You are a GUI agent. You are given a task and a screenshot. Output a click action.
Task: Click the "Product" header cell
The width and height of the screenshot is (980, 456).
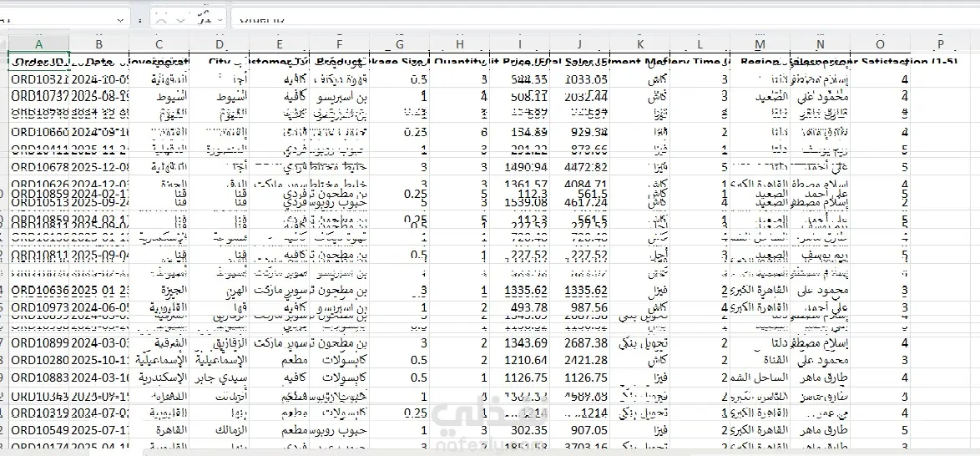pos(340,62)
